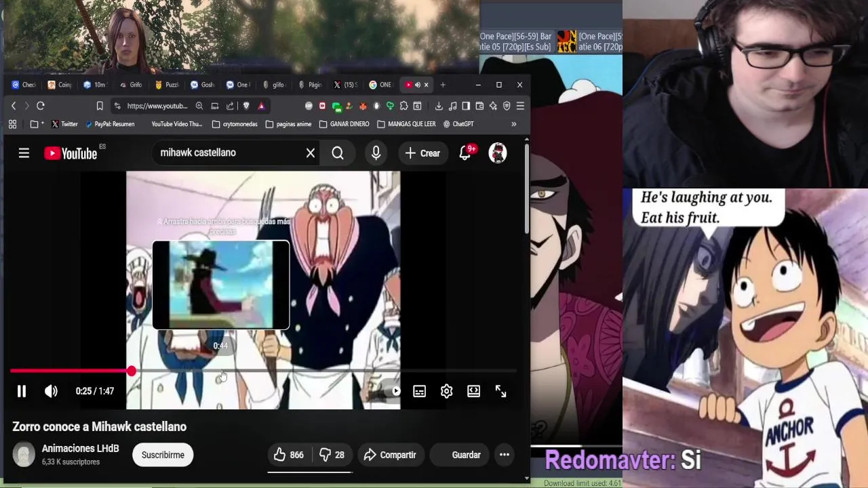The image size is (868, 488).
Task: Open the Leo AI sparkle icon
Action: pyautogui.click(x=493, y=106)
